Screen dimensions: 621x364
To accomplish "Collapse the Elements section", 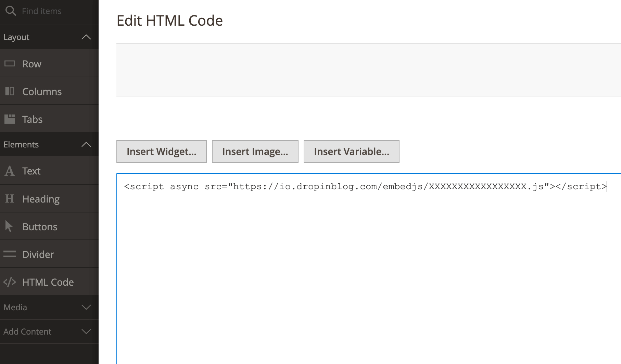I will (x=86, y=144).
